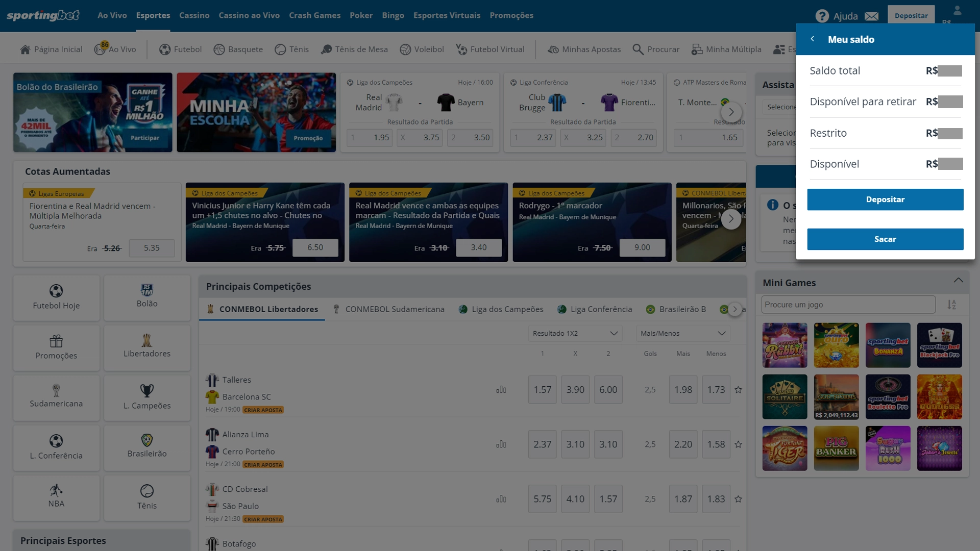Open the Promoções gift tile
The height and width of the screenshot is (551, 980).
click(56, 348)
